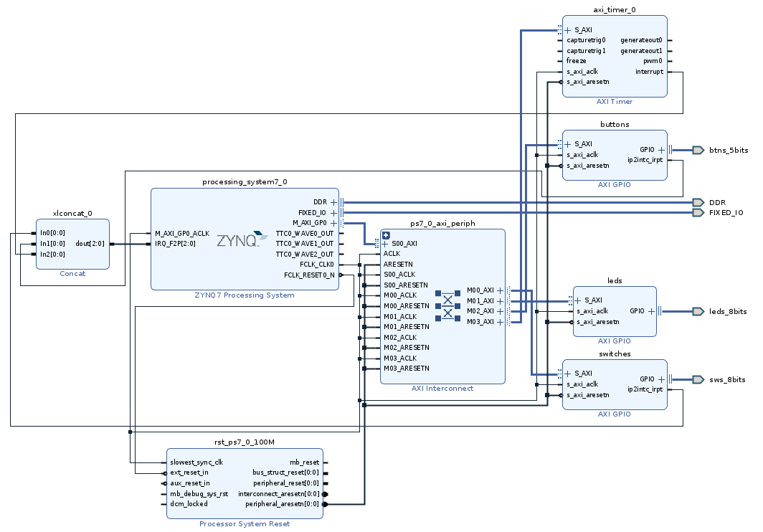Select the btns_5bits external port
763x532 pixels.
698,150
